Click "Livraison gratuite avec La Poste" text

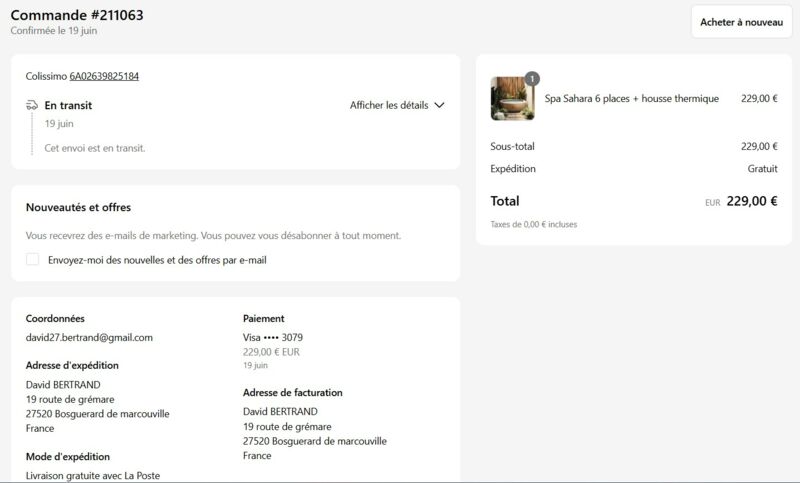(93, 475)
